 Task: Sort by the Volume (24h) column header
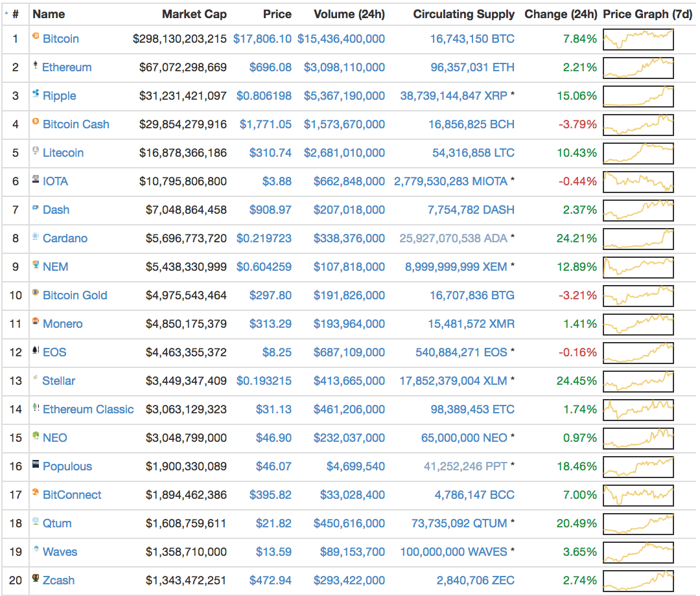click(349, 14)
